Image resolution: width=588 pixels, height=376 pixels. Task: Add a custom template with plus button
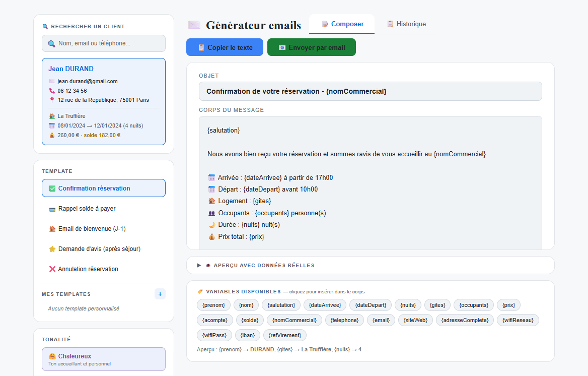pos(160,294)
